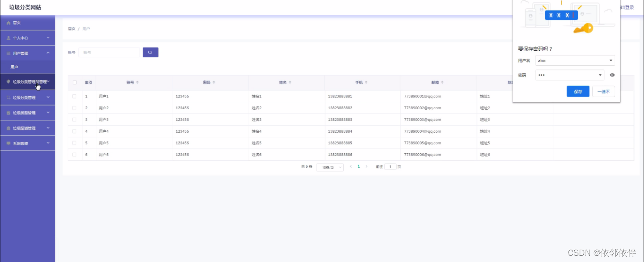The image size is (644, 262).
Task: Sort the table by 密码 column sort icon
Action: 214,82
